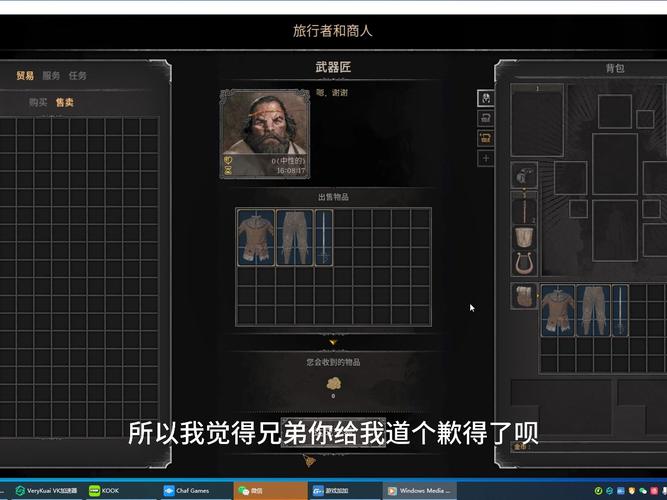Confirm trade with the bottom gold arrow button
The image size is (667, 500).
point(310,461)
